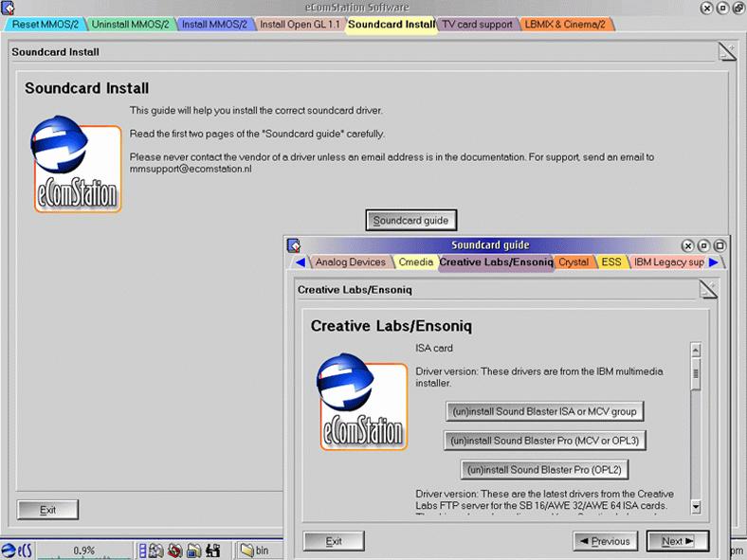Click the mmsupport@ecomstation.nl email text
This screenshot has height=560, width=747.
coord(191,169)
